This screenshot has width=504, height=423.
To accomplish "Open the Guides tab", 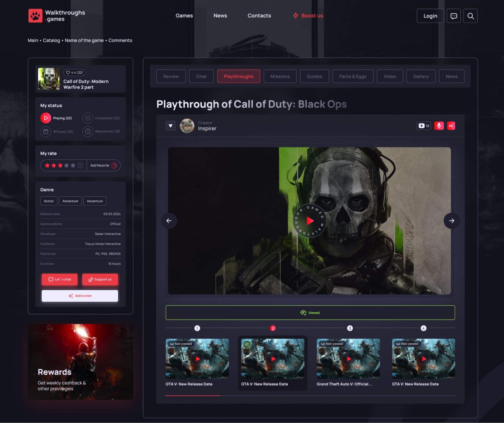I will click(315, 76).
